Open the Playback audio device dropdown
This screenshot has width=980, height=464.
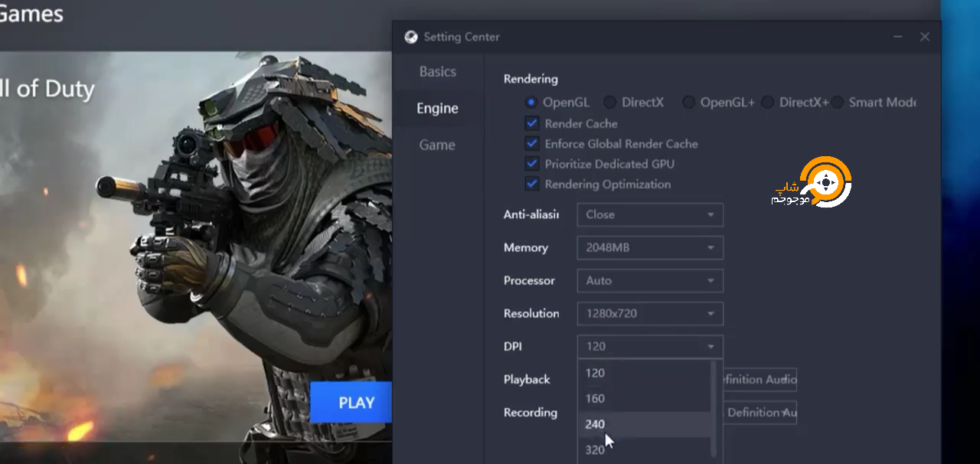(x=760, y=379)
